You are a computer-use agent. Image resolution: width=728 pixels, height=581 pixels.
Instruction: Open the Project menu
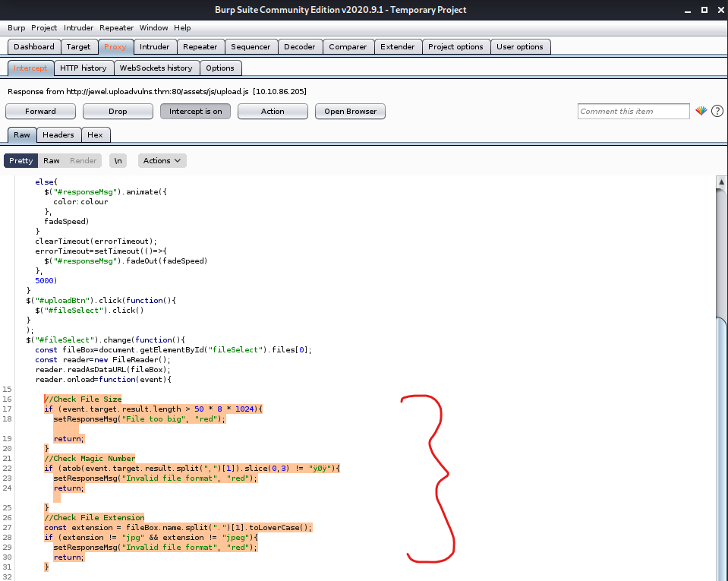pos(44,28)
